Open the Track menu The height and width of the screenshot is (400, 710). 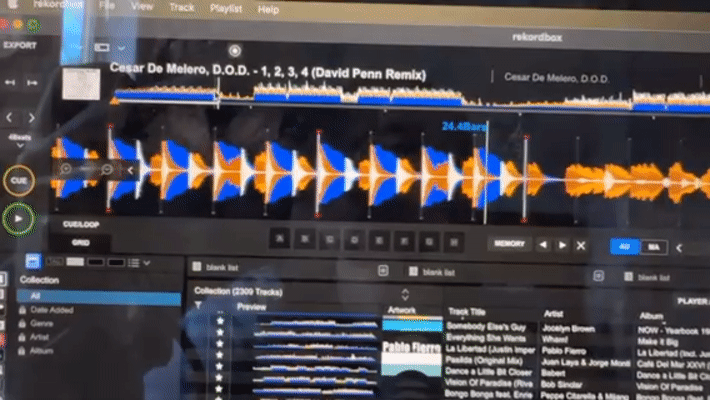tap(182, 7)
